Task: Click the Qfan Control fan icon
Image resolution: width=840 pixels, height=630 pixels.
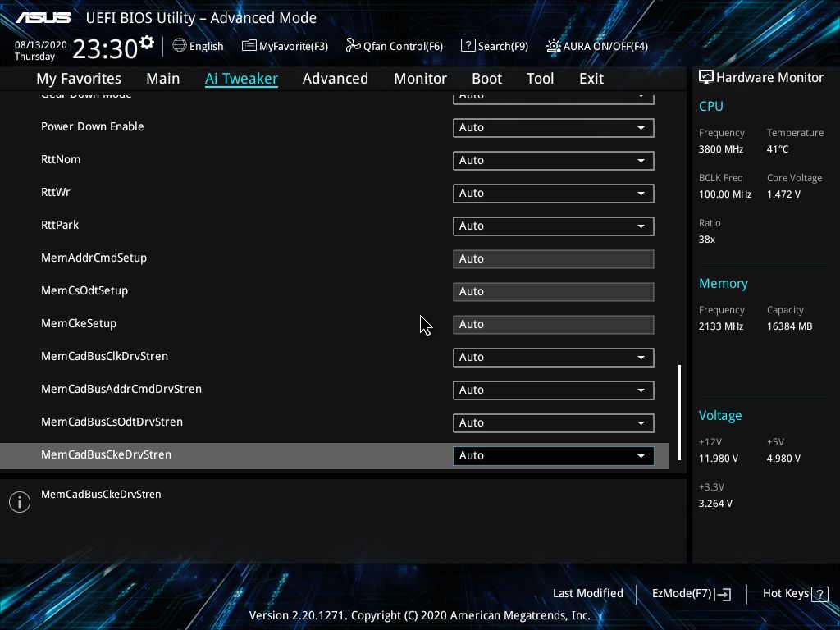Action: (353, 46)
